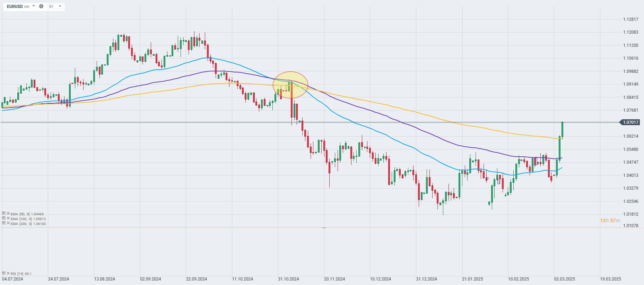Open the EURUSD symbol selector arrow

pos(34,6)
